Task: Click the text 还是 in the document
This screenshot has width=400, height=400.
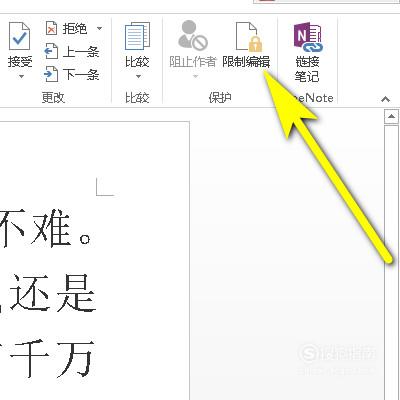Action: 53,293
